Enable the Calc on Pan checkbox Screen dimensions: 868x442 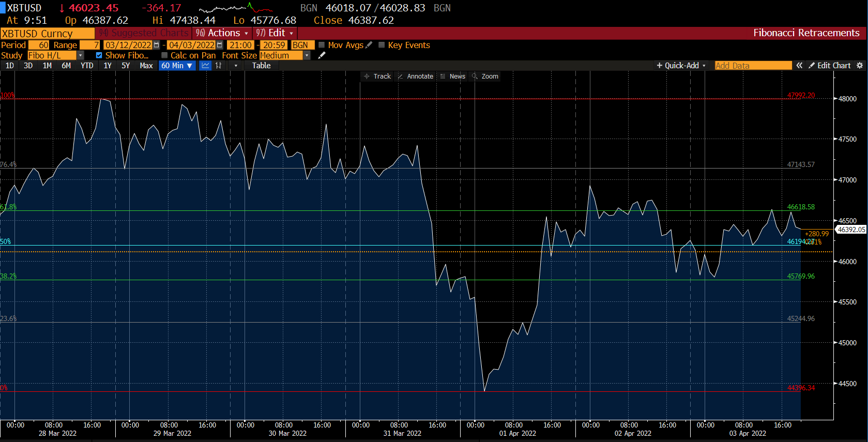coord(164,55)
